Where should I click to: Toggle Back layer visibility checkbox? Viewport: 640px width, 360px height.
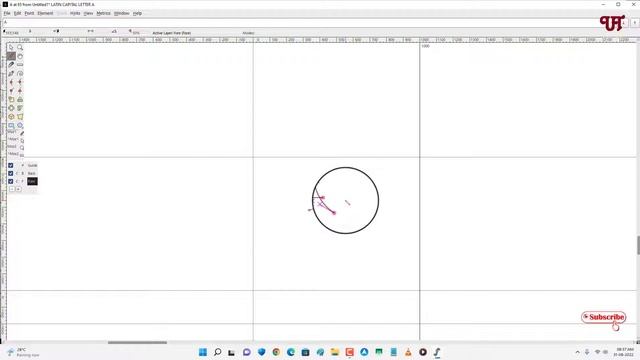tap(11, 173)
